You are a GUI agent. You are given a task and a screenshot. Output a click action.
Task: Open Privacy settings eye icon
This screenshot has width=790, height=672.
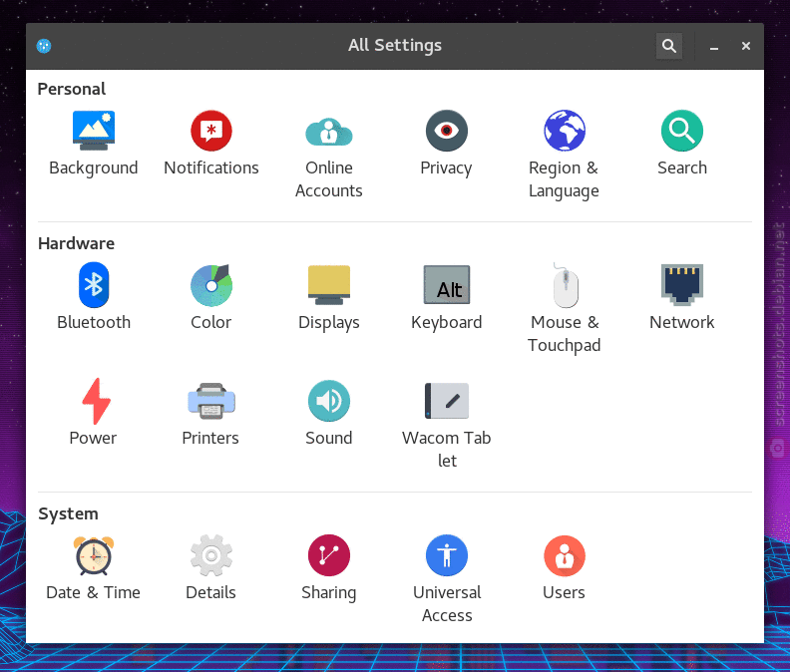point(447,131)
